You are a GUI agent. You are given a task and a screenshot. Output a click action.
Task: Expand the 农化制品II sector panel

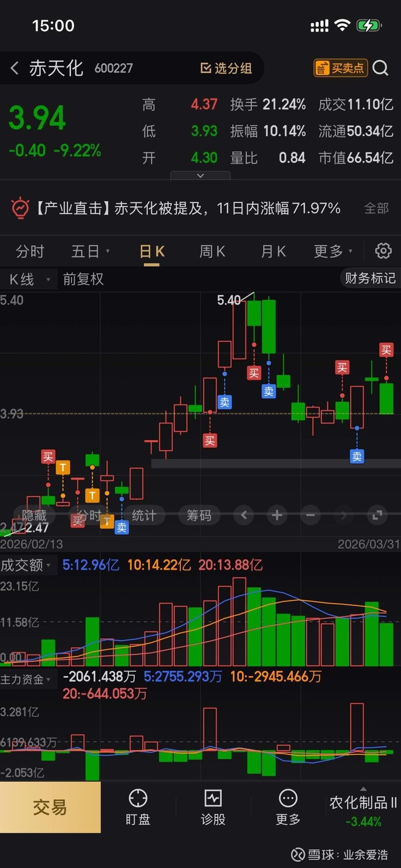tap(363, 808)
